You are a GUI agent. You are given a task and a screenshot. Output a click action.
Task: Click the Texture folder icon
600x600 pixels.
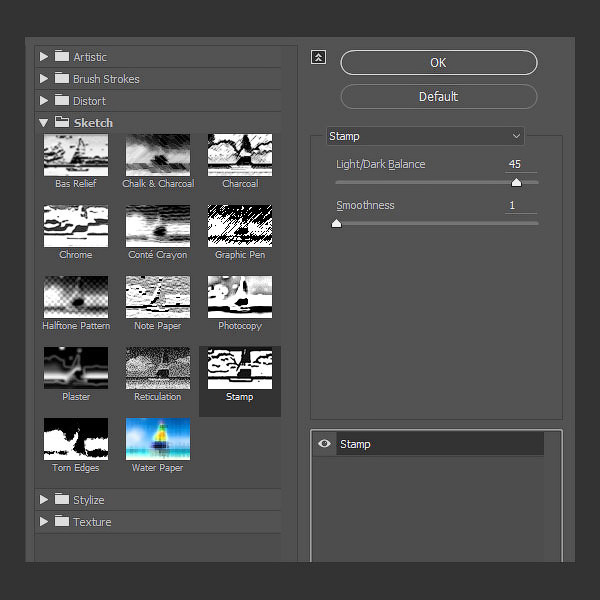pos(62,521)
